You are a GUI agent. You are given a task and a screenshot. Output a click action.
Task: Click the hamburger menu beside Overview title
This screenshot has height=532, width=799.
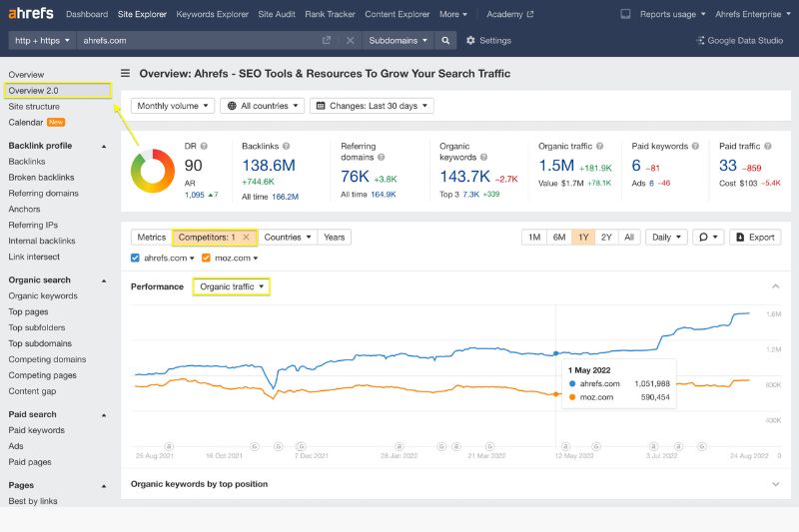pyautogui.click(x=126, y=73)
